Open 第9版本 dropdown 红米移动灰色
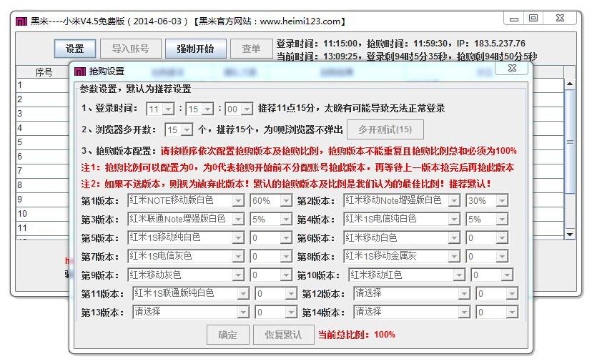This screenshot has width=592, height=364. (186, 275)
